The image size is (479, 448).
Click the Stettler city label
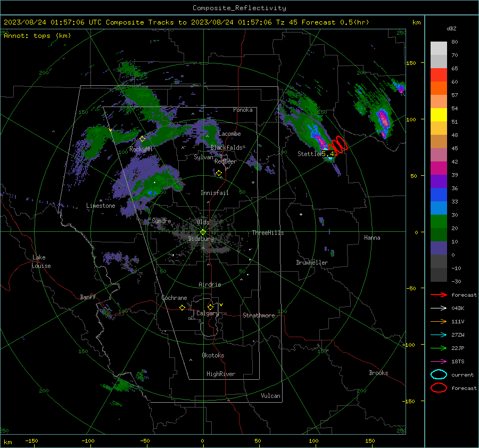[x=309, y=154]
